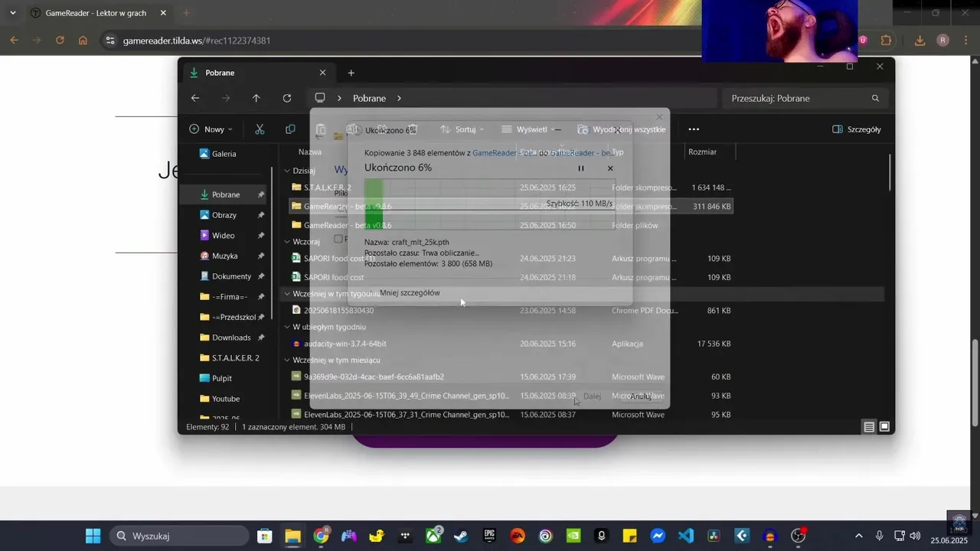The height and width of the screenshot is (551, 980).
Task: Open the Windows Start menu
Action: (93, 536)
